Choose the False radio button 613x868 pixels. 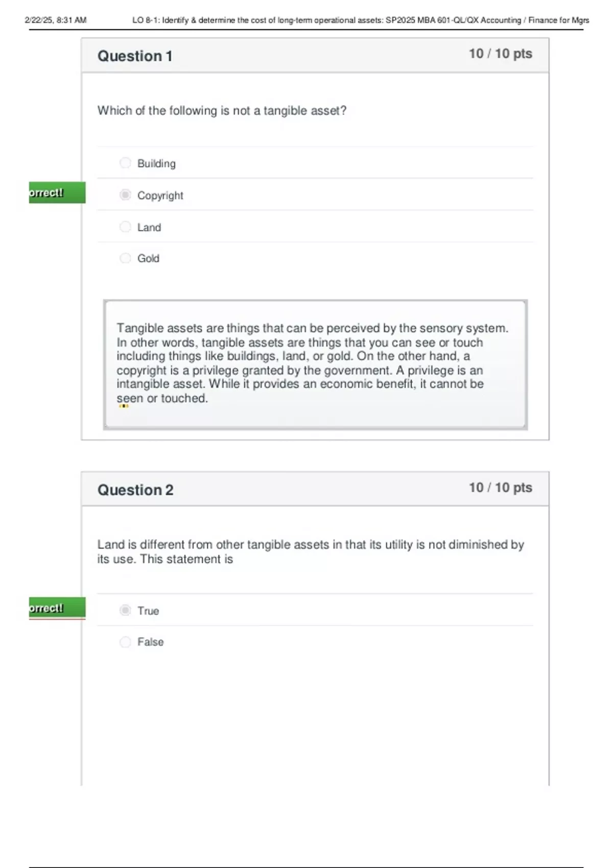tap(125, 642)
